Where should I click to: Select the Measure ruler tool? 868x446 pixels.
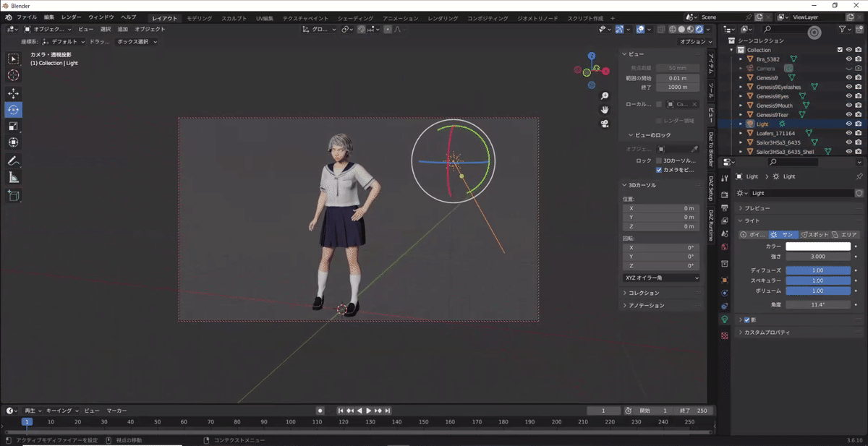[14, 177]
